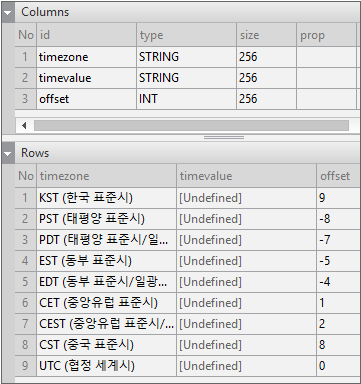This screenshot has width=361, height=384.
Task: Select row number 9 UTC header
Action: pyautogui.click(x=25, y=366)
